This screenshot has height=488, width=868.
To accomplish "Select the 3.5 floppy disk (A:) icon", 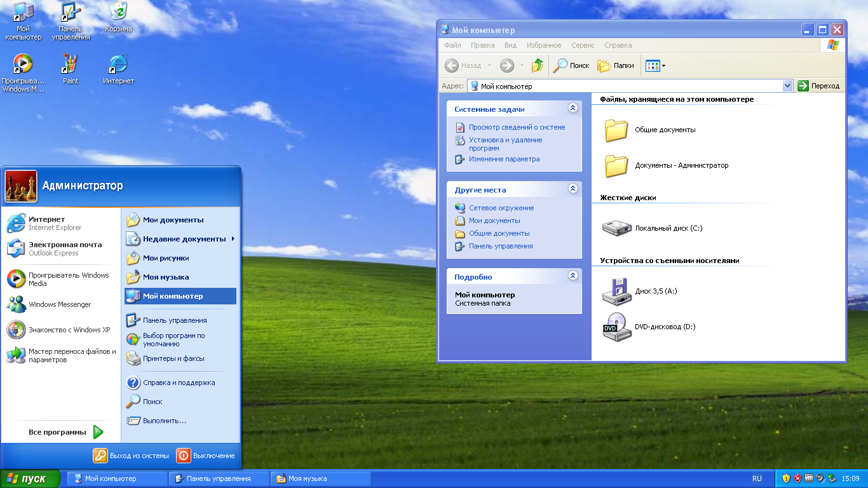I will [616, 292].
